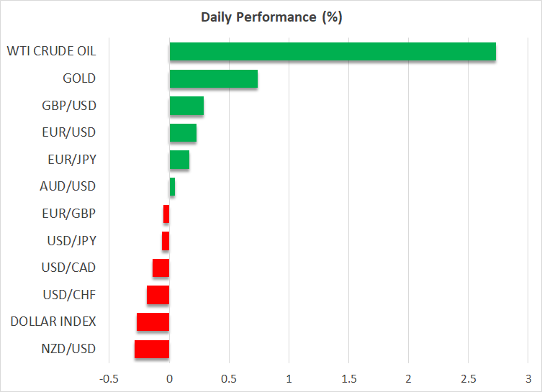
Task: Select the DOLLAR INDEX category label
Action: pos(53,322)
